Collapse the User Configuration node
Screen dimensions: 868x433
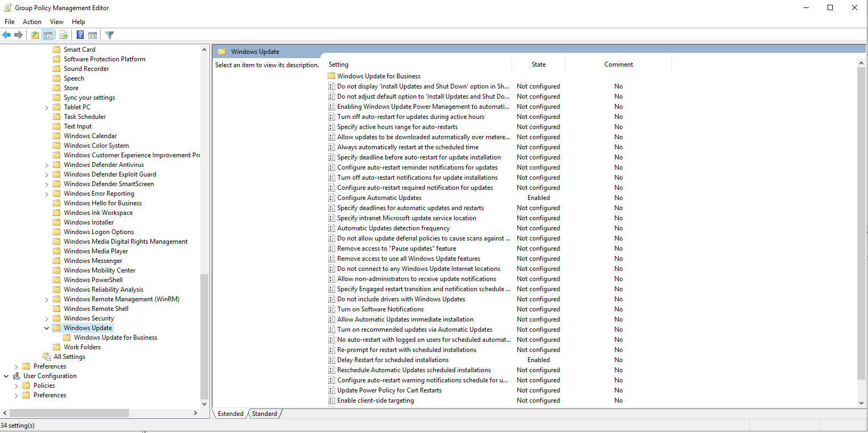point(6,376)
